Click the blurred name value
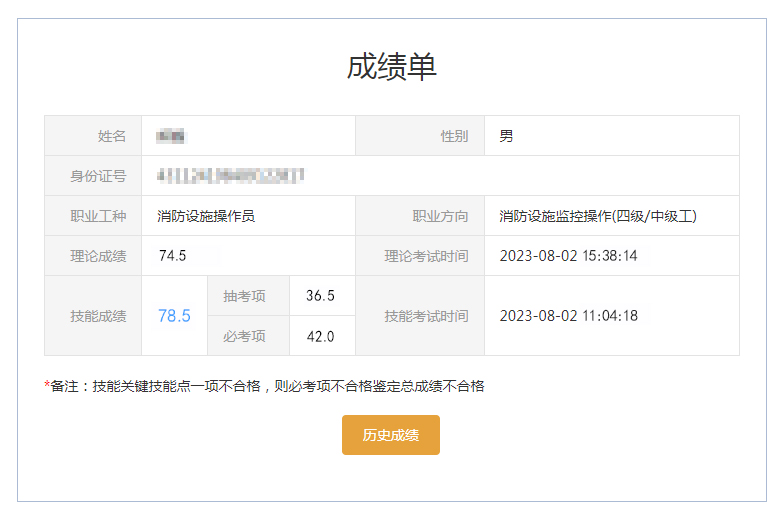The width and height of the screenshot is (772, 508). point(173,136)
